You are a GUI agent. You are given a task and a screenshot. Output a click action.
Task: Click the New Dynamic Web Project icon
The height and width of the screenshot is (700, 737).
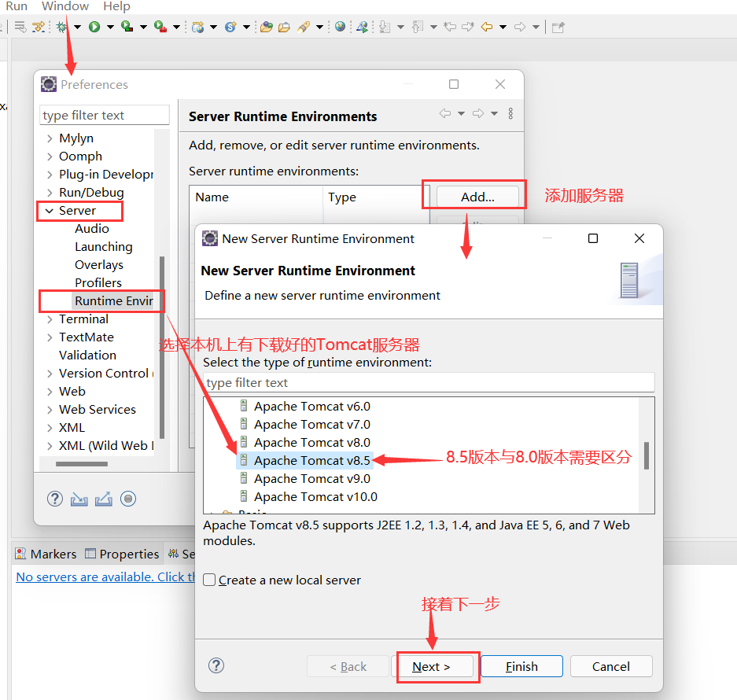198,27
